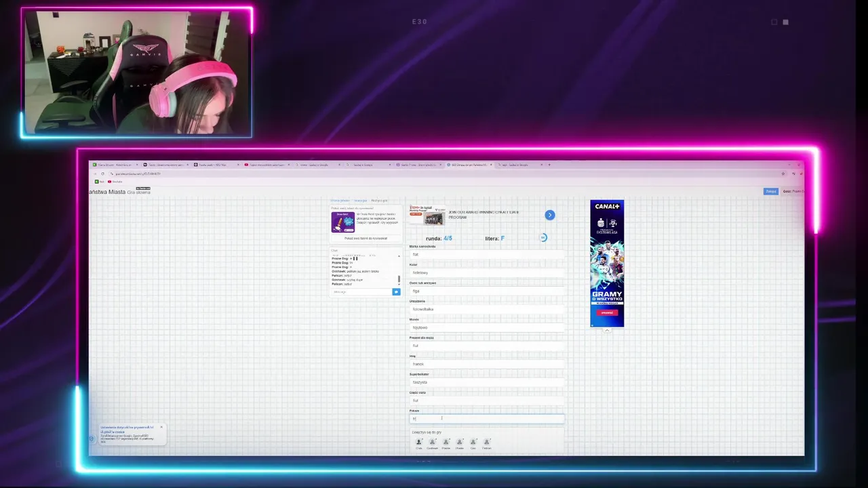This screenshot has height=488, width=868.
Task: Click the runda 4/5 round indicator
Action: 439,239
